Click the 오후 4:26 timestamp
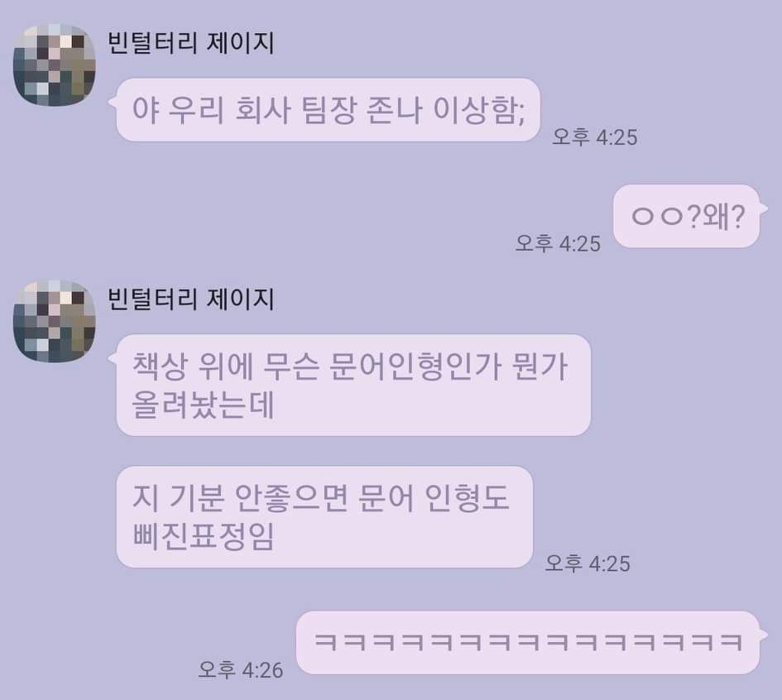This screenshot has height=700, width=782. [x=240, y=669]
